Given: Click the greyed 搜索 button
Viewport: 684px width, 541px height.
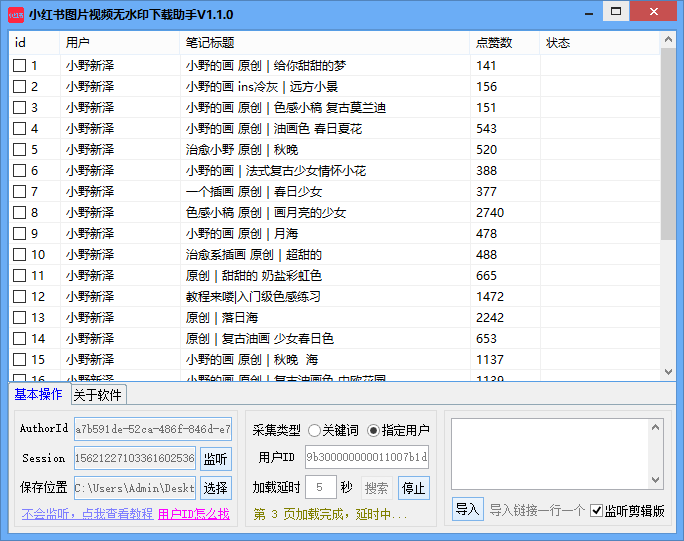Looking at the screenshot, I should coord(376,488).
